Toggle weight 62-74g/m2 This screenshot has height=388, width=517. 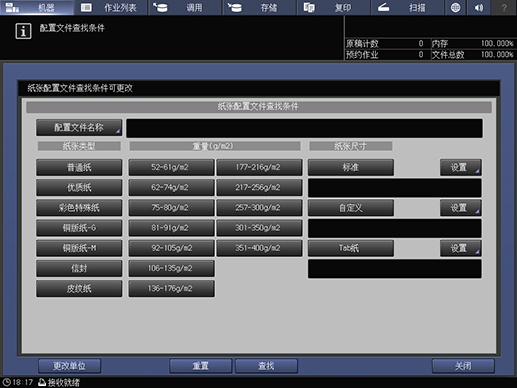click(x=171, y=188)
